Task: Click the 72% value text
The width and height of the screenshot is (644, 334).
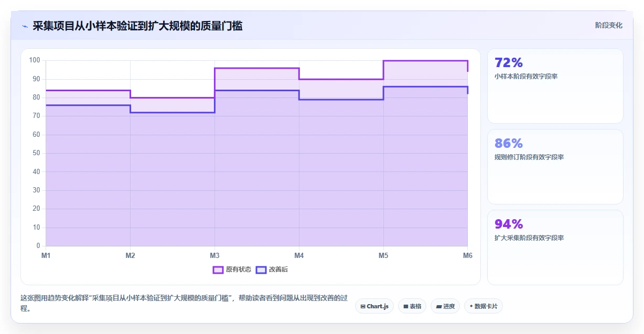Action: pyautogui.click(x=509, y=63)
